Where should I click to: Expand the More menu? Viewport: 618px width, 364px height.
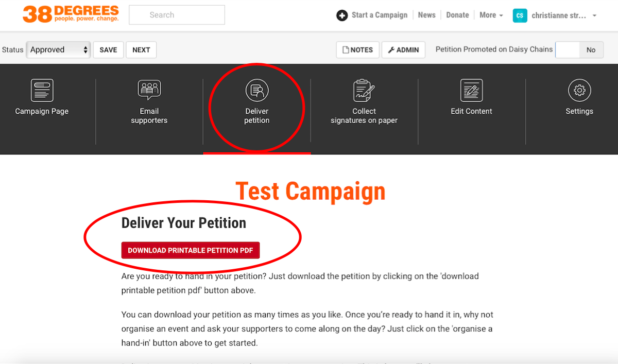[491, 15]
